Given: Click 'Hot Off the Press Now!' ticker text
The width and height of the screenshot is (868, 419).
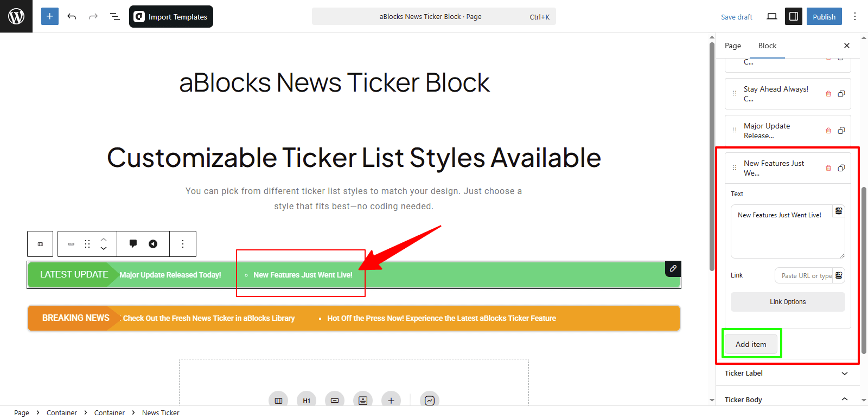Looking at the screenshot, I should tap(442, 318).
